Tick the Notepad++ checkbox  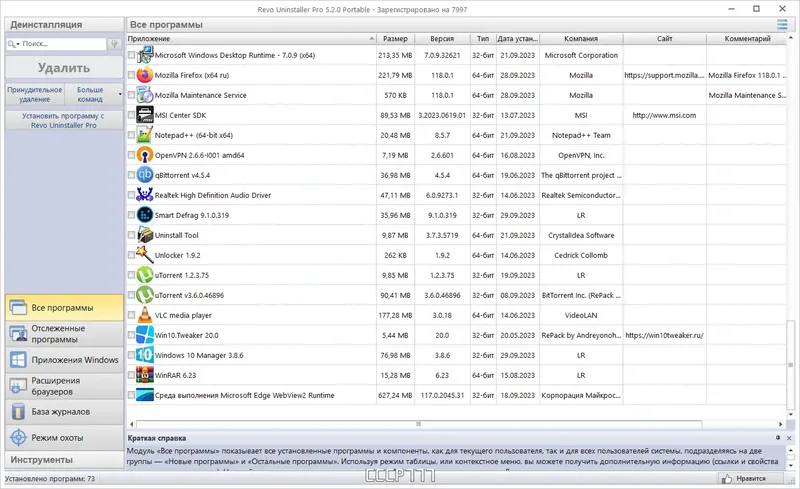tap(131, 135)
